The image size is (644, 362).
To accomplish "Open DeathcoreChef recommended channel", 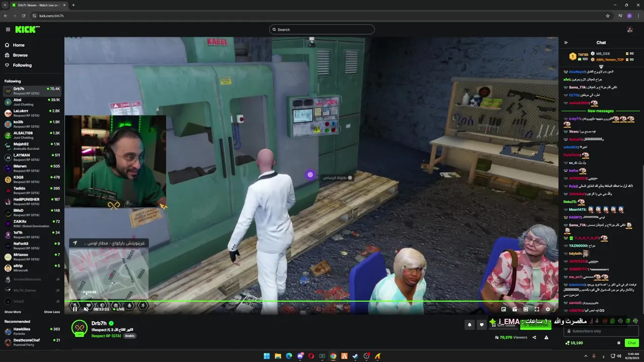I will [x=32, y=342].
